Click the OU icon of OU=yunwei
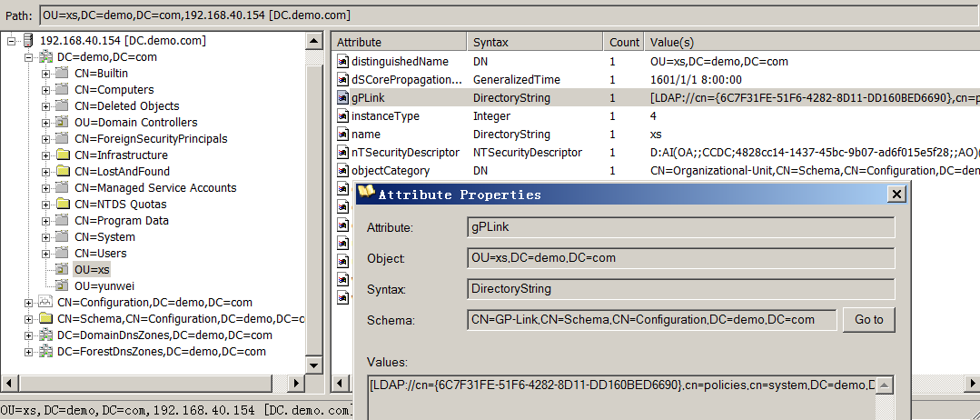This screenshot has width=980, height=420. (x=62, y=285)
